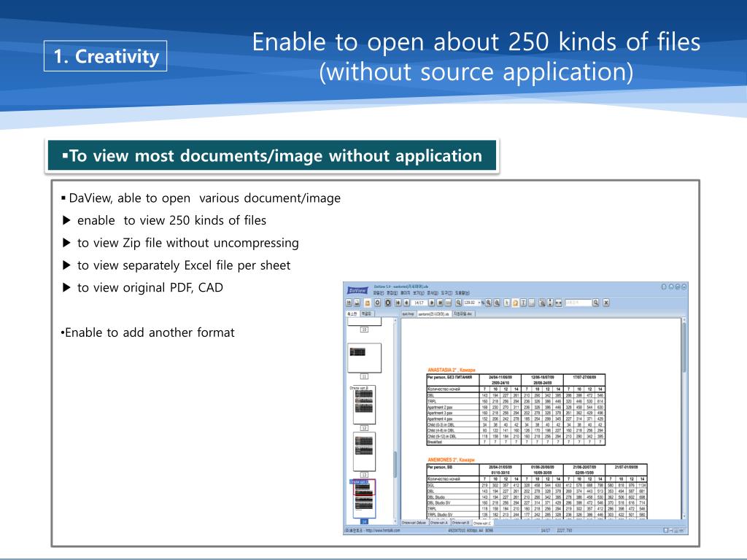The image size is (747, 560).
Task: Open the 도움말(H) Help menu
Action: tap(462, 293)
